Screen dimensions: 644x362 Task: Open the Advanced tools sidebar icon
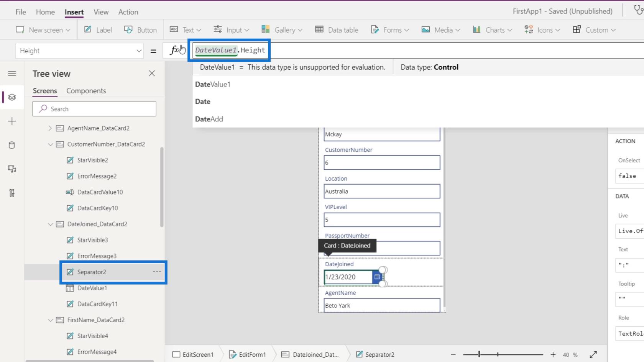coord(12,193)
